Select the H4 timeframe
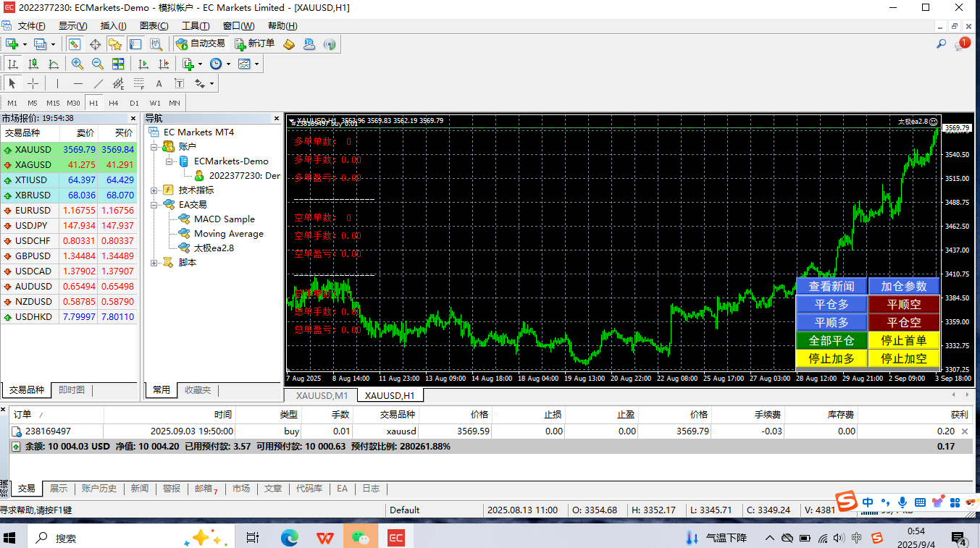Viewport: 980px width, 548px height. [114, 103]
